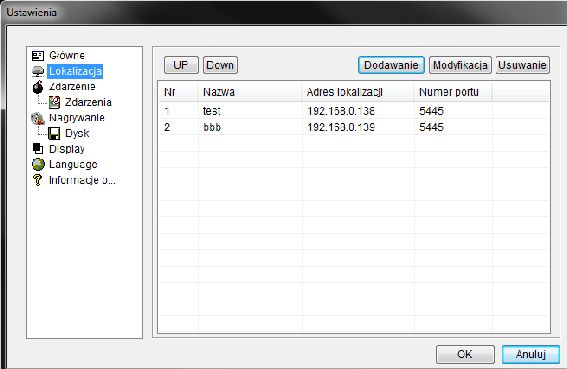Screen dimensions: 567x369
Task: Confirm settings with the OK button
Action: coord(465,354)
